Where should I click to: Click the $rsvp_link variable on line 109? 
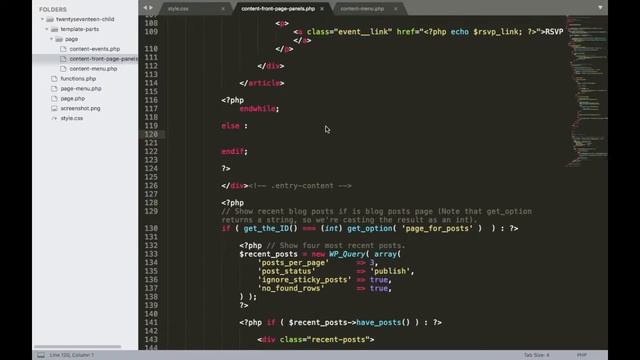pyautogui.click(x=497, y=32)
